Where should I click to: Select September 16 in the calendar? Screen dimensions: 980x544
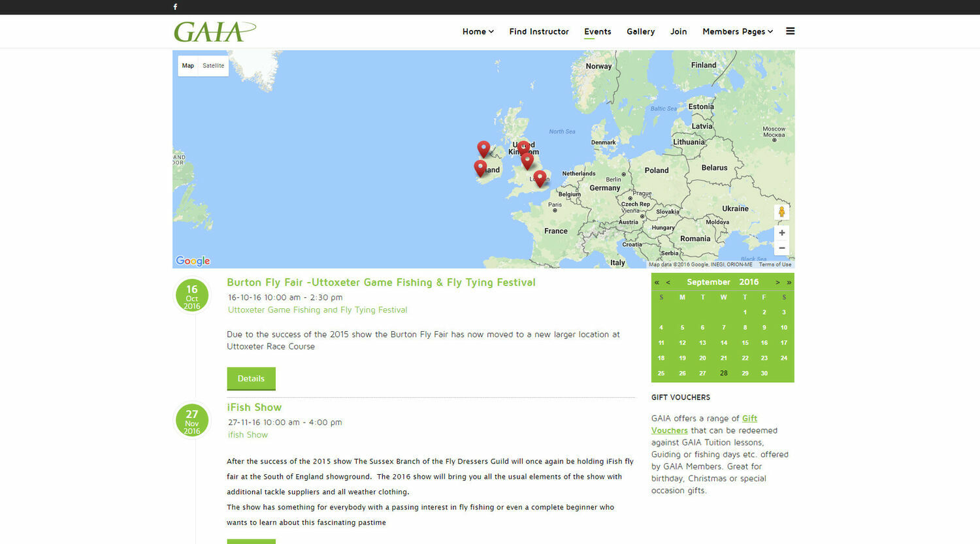point(764,343)
